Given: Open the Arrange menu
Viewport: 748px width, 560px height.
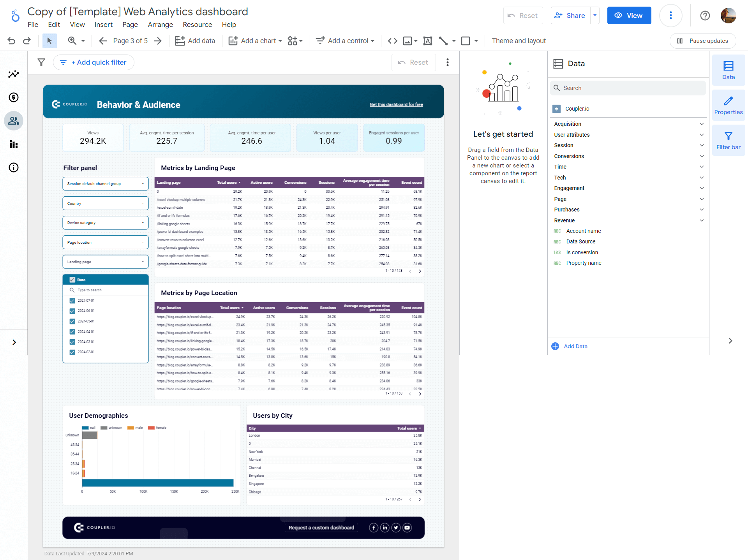Looking at the screenshot, I should click(161, 25).
